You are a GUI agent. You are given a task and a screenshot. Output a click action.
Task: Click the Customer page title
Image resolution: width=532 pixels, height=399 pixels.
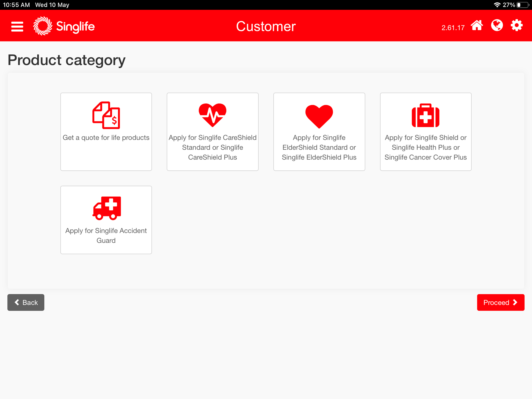(x=266, y=26)
